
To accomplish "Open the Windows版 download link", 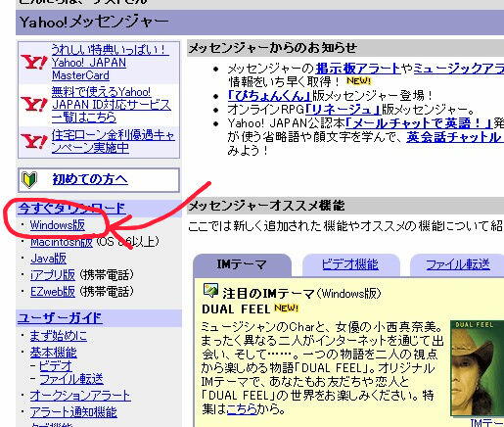I will coord(58,225).
